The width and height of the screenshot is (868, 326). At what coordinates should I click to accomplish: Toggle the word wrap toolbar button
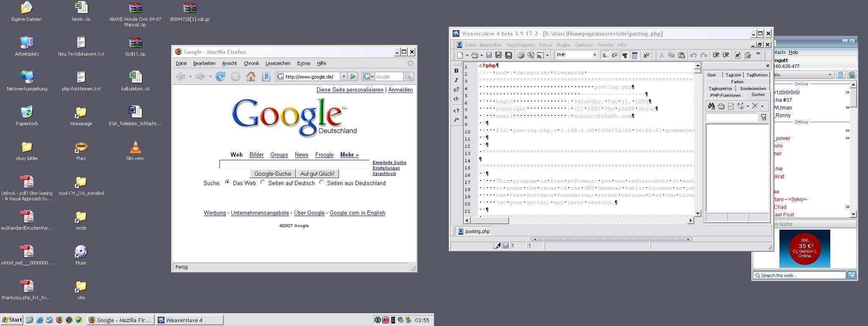[615, 55]
